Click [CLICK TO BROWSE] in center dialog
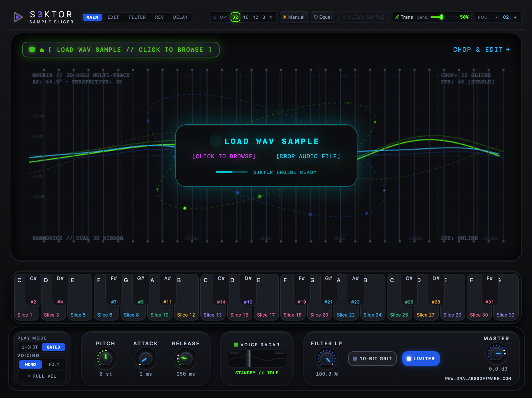The height and width of the screenshot is (398, 532). 224,156
